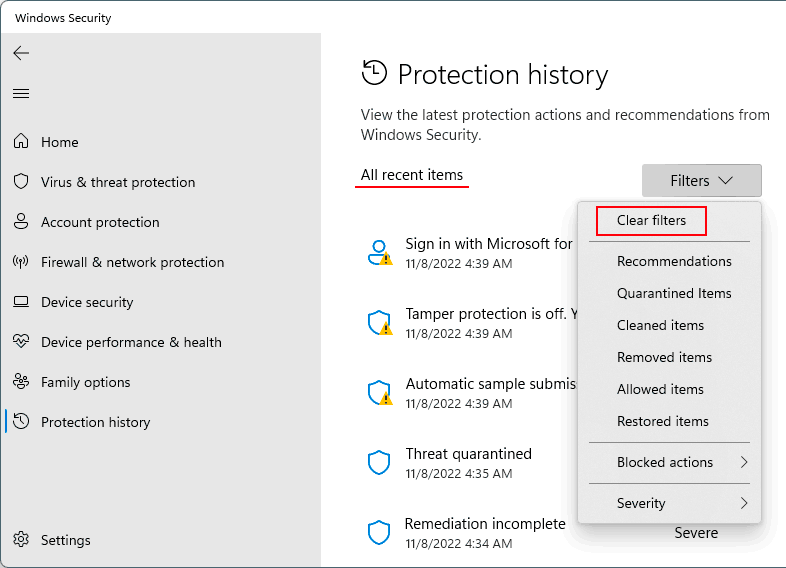Screen dimensions: 786x568
Task: Click the Device security laptop icon
Action: (21, 302)
